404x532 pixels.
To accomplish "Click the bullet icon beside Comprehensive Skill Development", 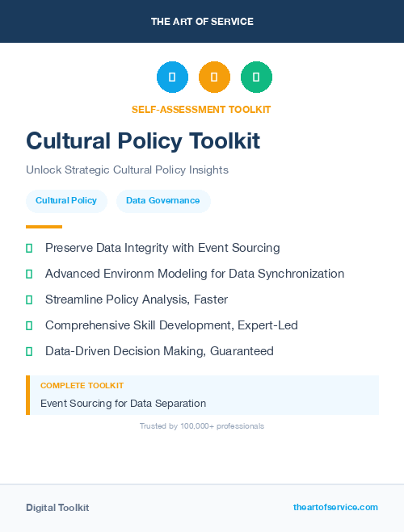I will [29, 325].
